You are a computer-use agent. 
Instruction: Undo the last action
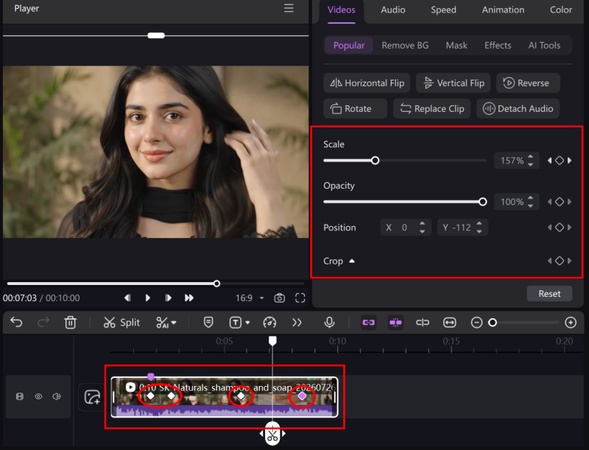[x=17, y=322]
